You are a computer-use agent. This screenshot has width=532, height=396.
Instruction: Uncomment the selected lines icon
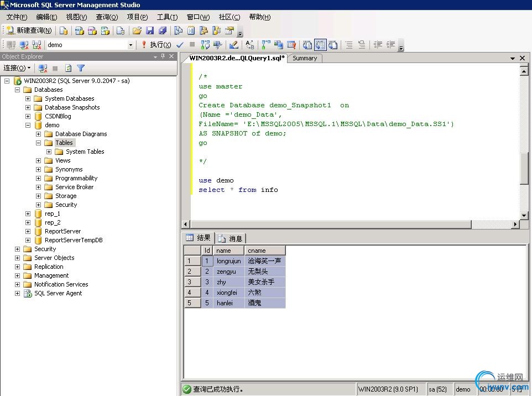coord(362,45)
